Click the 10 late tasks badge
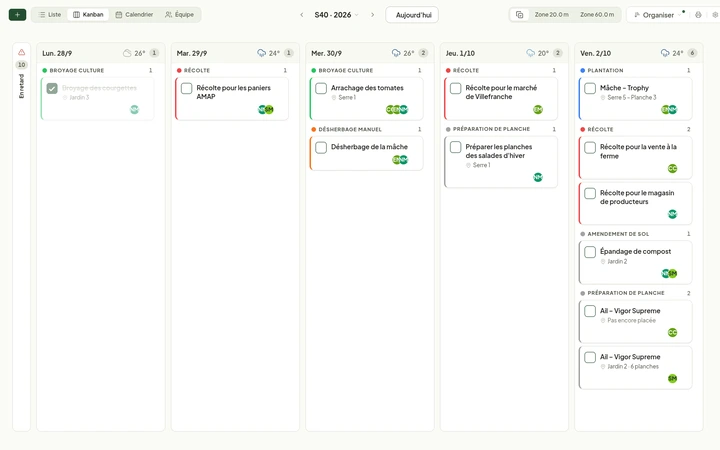This screenshot has width=720, height=450. point(22,65)
